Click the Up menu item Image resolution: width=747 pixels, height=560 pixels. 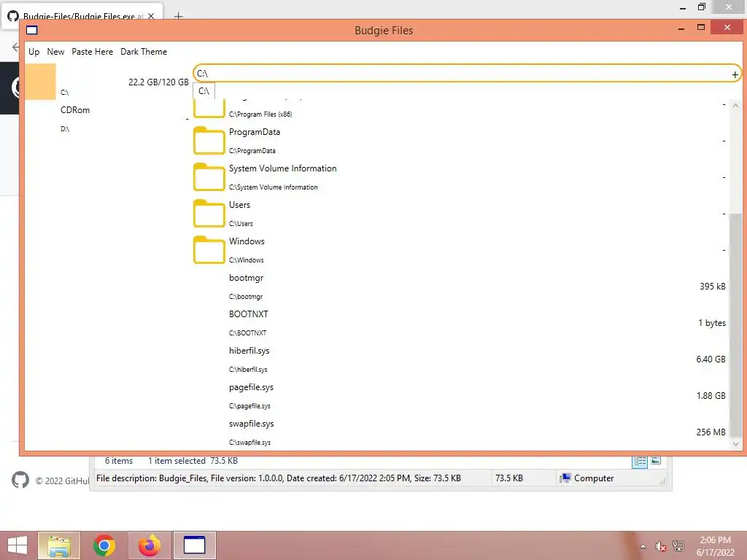(x=34, y=52)
